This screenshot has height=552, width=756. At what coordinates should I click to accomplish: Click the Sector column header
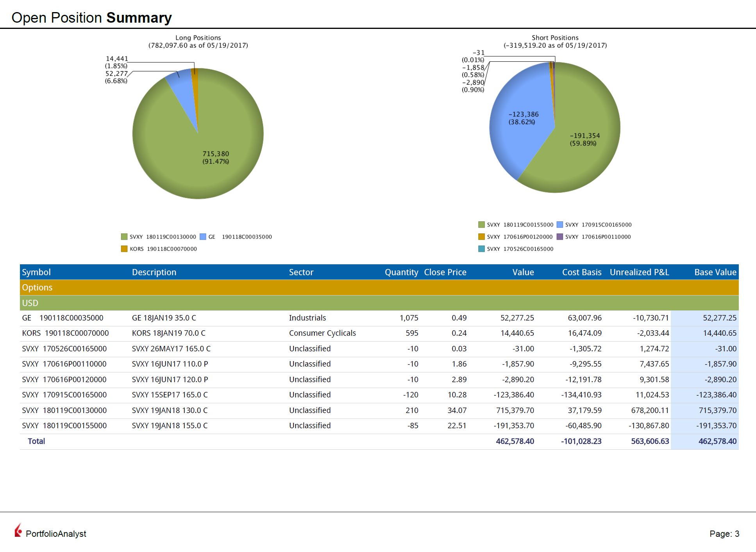pos(301,272)
